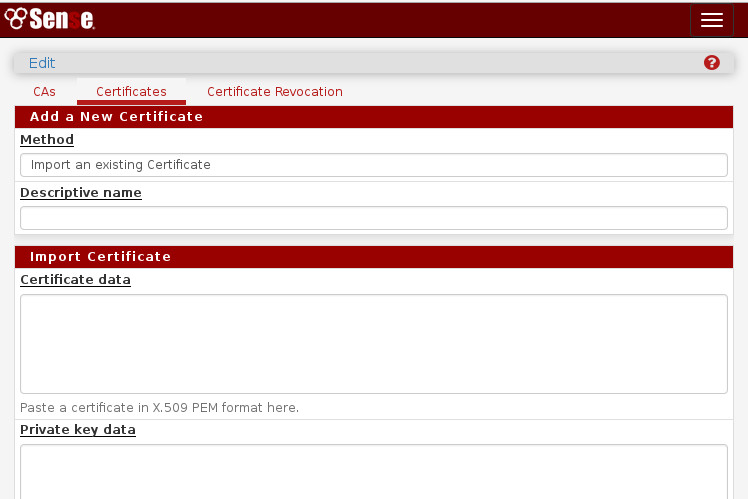Click the Descriptive name label

click(x=81, y=193)
